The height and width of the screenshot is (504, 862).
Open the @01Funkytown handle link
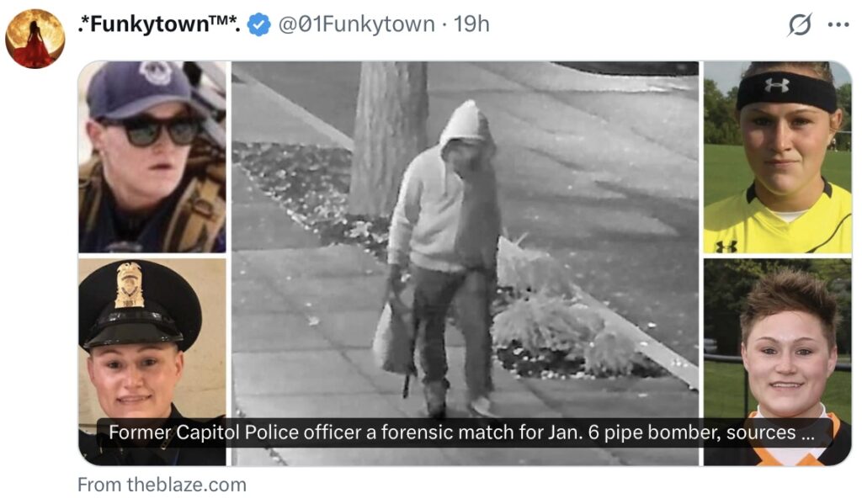pos(356,24)
